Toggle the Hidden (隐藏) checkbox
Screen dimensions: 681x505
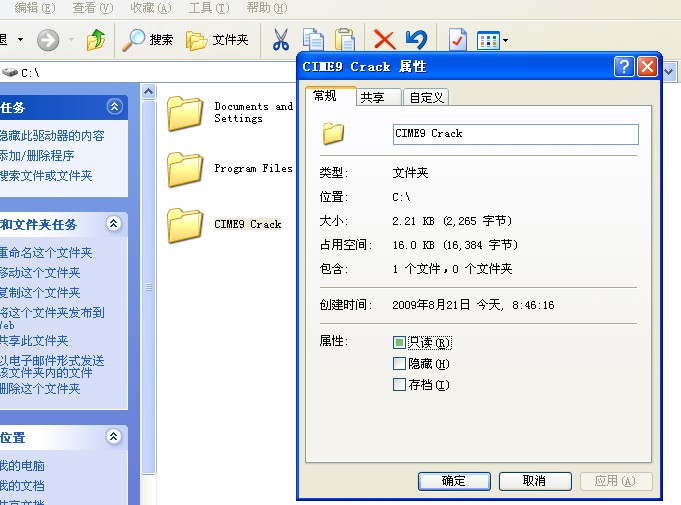(x=399, y=363)
